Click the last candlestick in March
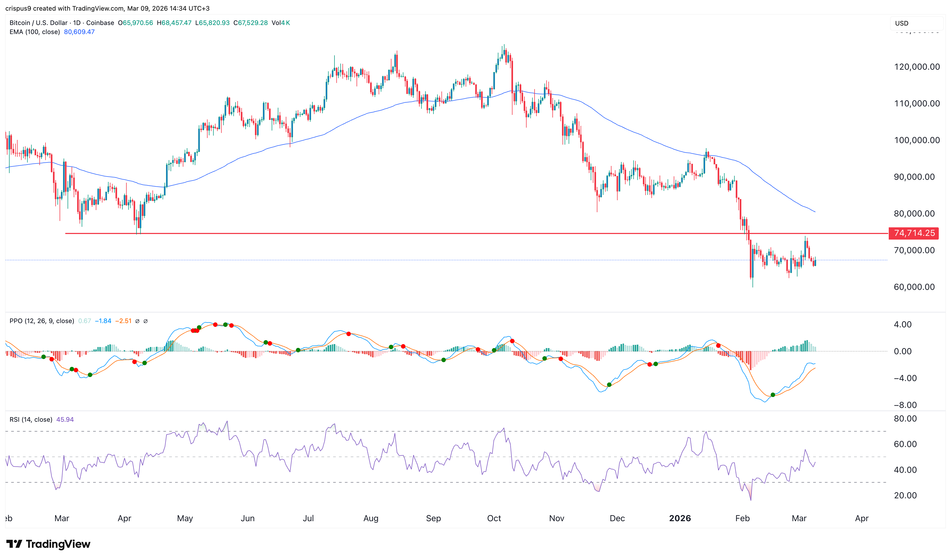 pyautogui.click(x=815, y=263)
